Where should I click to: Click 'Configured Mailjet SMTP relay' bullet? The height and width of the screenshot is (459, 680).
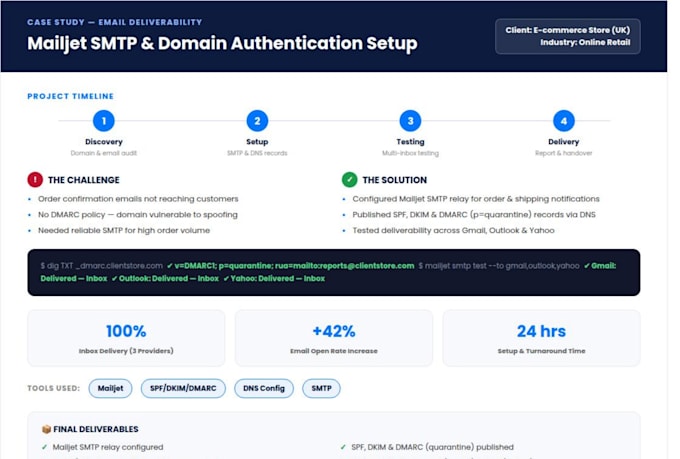coord(476,199)
